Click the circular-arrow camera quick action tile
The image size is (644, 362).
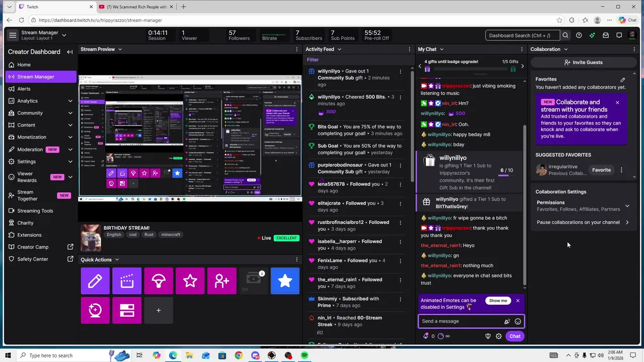coord(95,310)
